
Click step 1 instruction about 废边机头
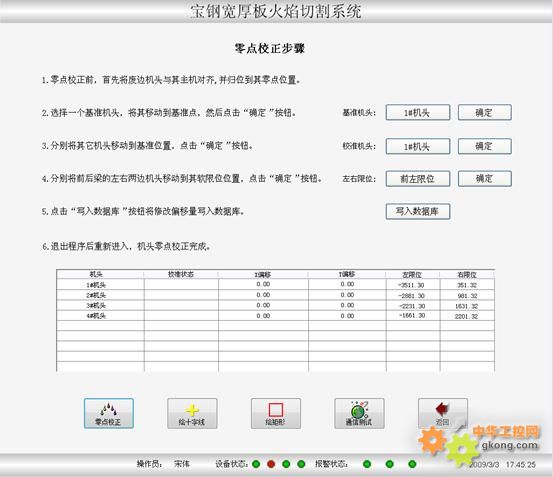(x=171, y=80)
